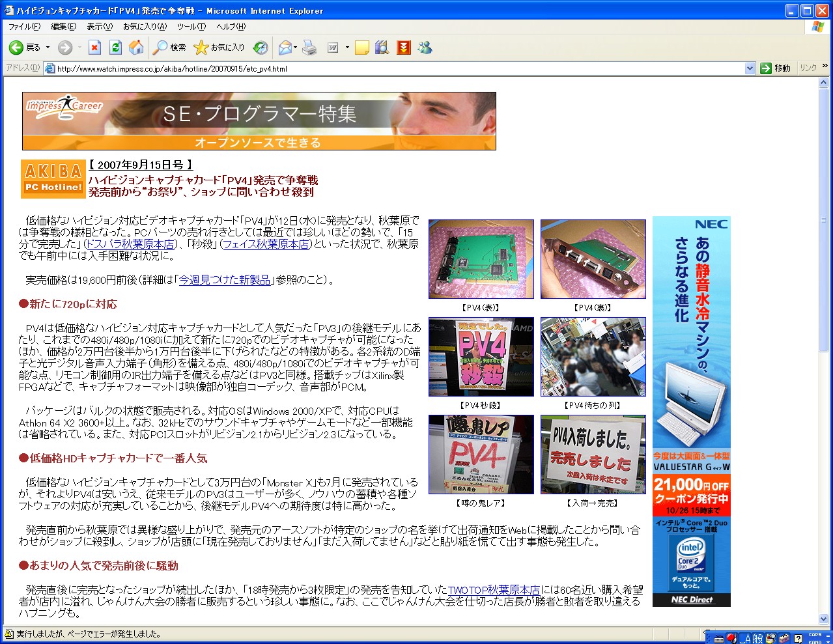Open the 今週見つけた新製品 link
833x644 pixels.
coord(225,280)
